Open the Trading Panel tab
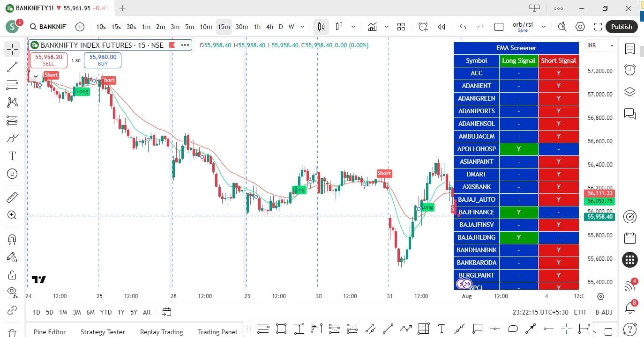The image size is (644, 337). [217, 332]
